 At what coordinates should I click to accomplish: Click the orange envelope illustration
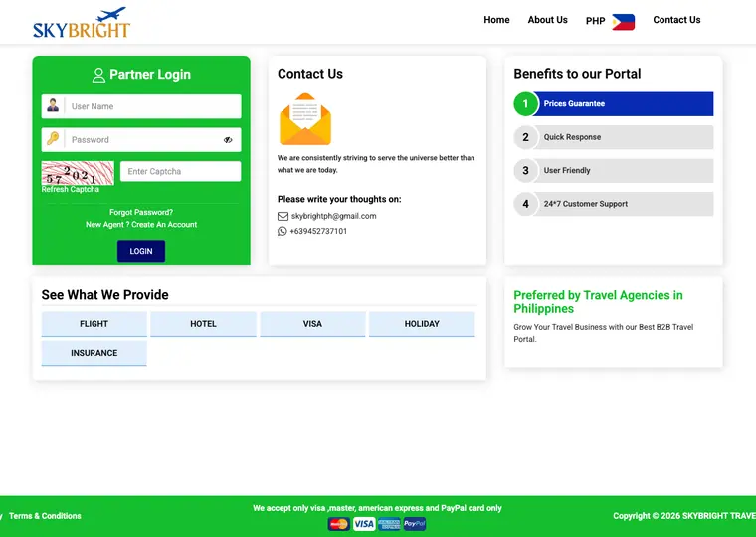(x=305, y=119)
